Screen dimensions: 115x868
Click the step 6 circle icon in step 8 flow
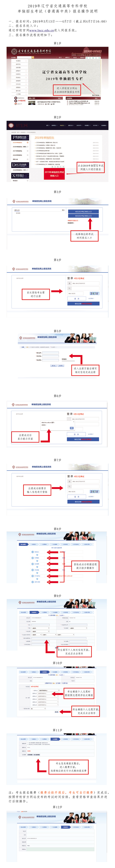[x=33, y=582]
